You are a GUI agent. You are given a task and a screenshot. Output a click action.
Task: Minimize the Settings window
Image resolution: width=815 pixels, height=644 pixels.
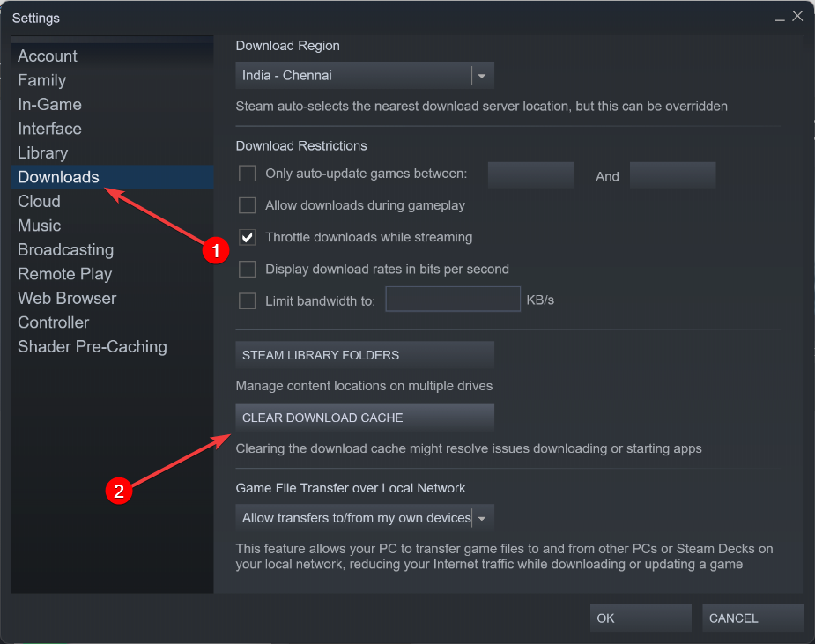[780, 18]
